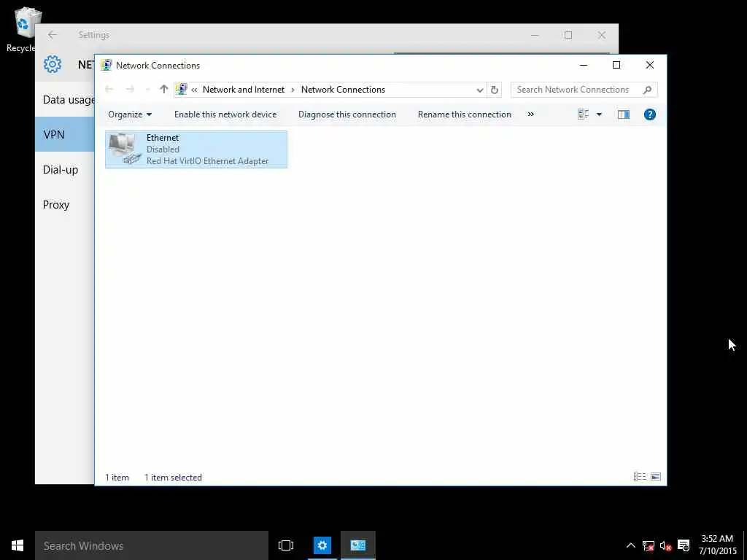Show more toolbar commands chevron
747x560 pixels.
click(x=531, y=114)
